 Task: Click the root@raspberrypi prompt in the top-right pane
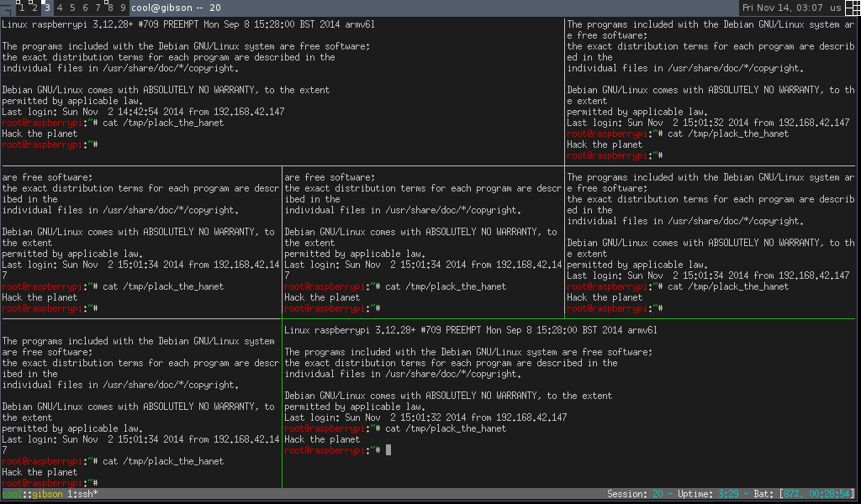click(x=615, y=155)
